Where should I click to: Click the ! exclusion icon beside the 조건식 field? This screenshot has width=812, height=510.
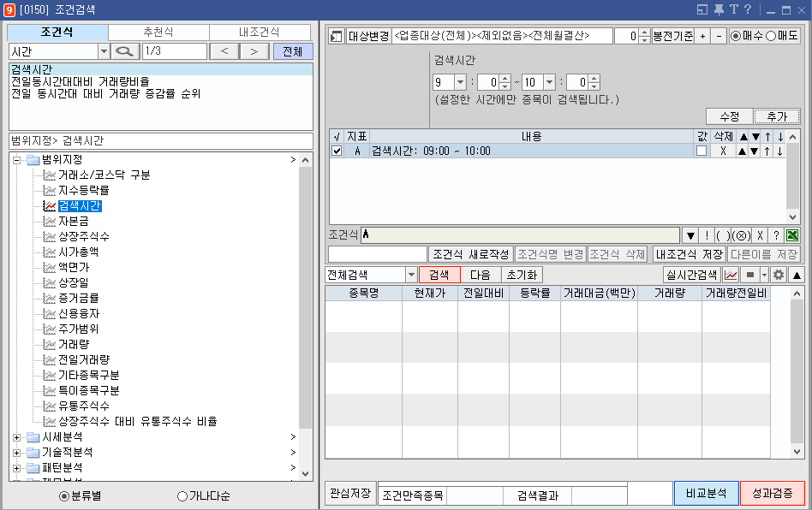(x=707, y=234)
